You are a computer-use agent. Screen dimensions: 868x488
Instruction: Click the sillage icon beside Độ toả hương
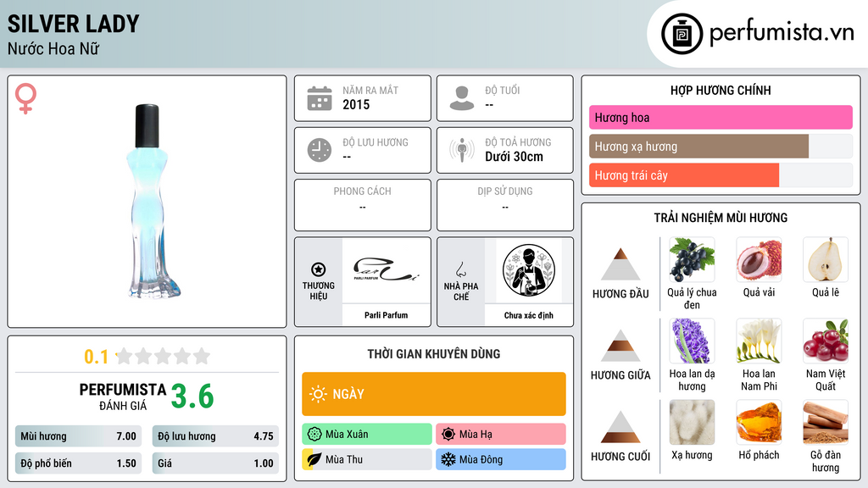(462, 150)
